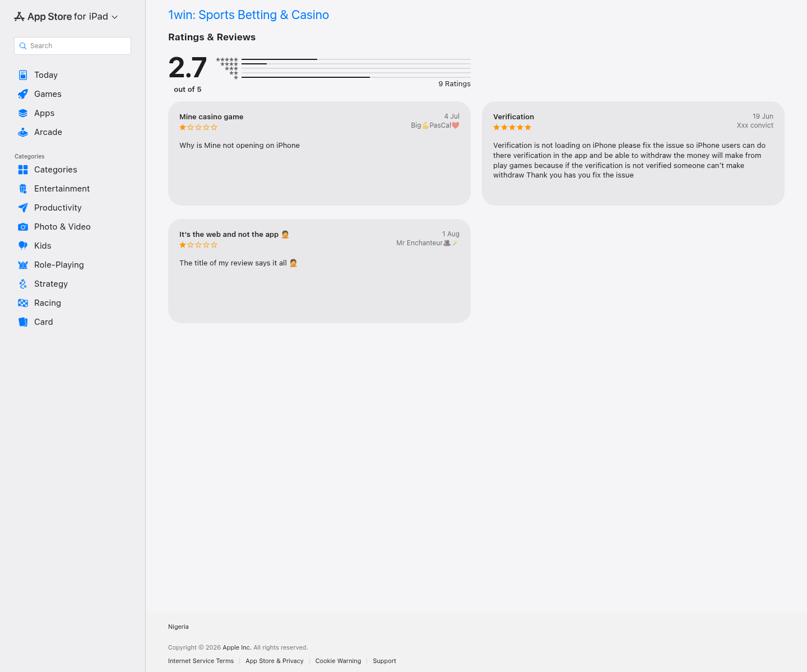This screenshot has height=672, width=807.
Task: Click the Verification review body text
Action: pos(629,160)
